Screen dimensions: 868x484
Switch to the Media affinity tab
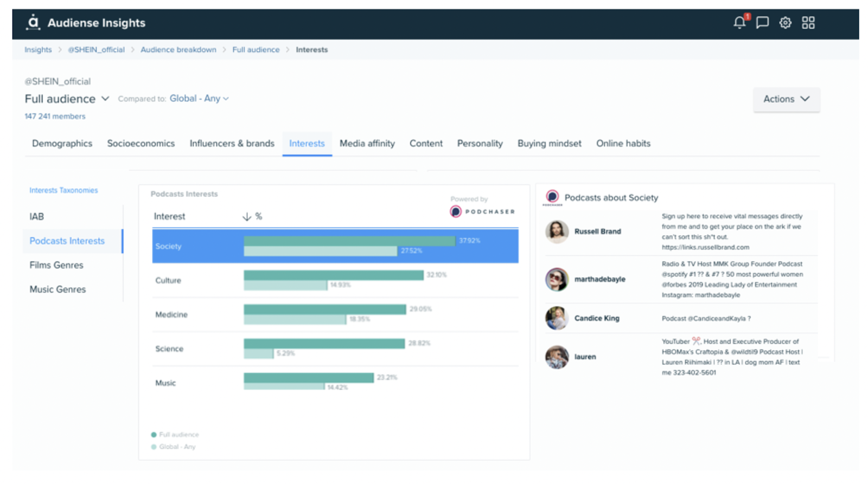(367, 144)
